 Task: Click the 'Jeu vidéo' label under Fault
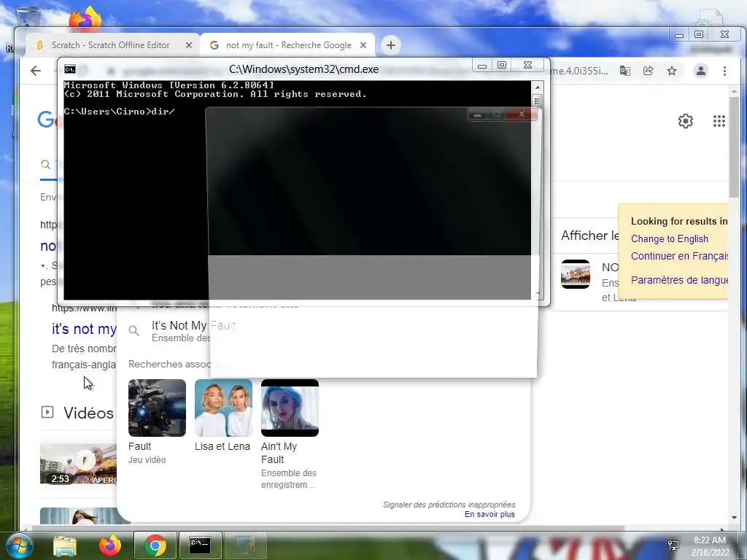click(x=147, y=460)
